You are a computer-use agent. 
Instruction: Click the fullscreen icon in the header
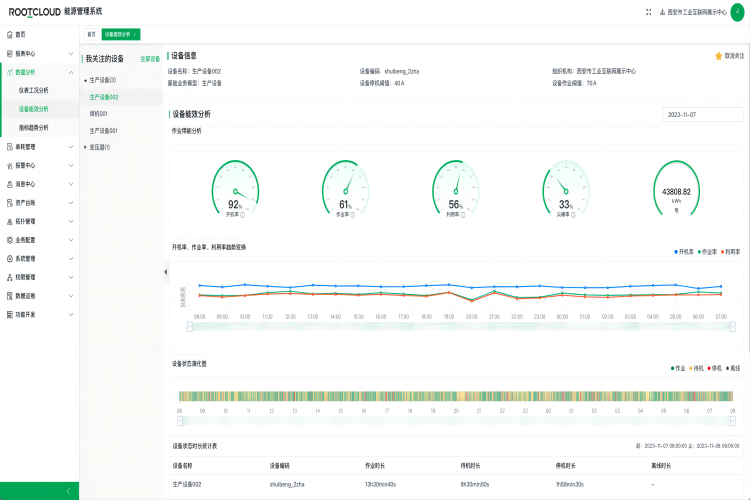click(x=649, y=12)
